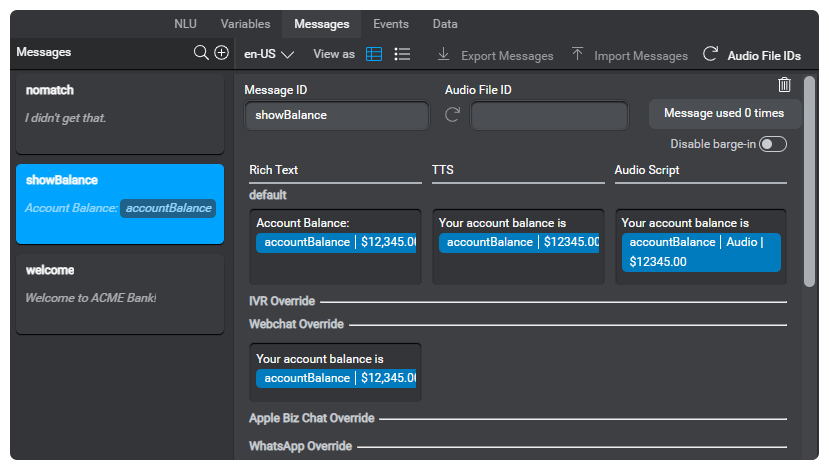The width and height of the screenshot is (829, 470).
Task: Open the NLU tab
Action: tap(186, 24)
